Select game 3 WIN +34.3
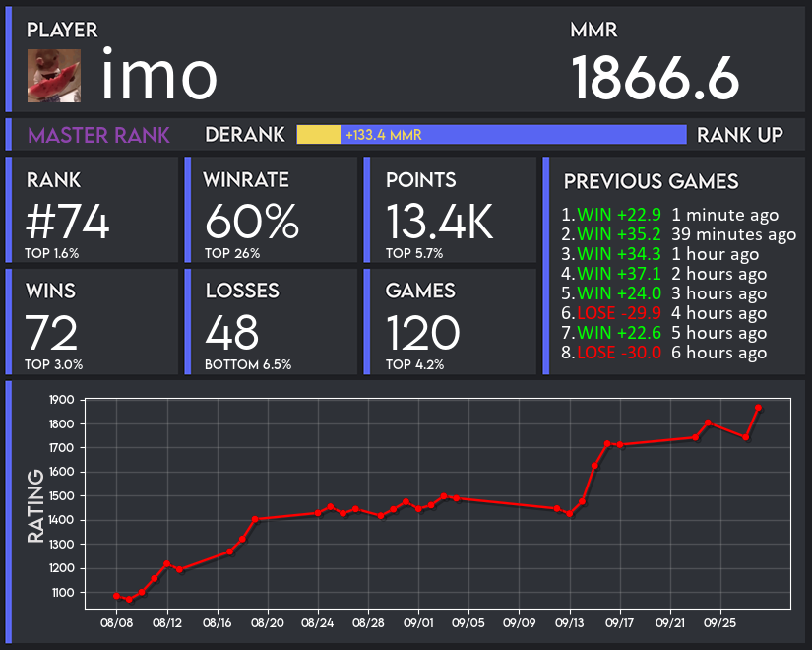 [x=619, y=254]
